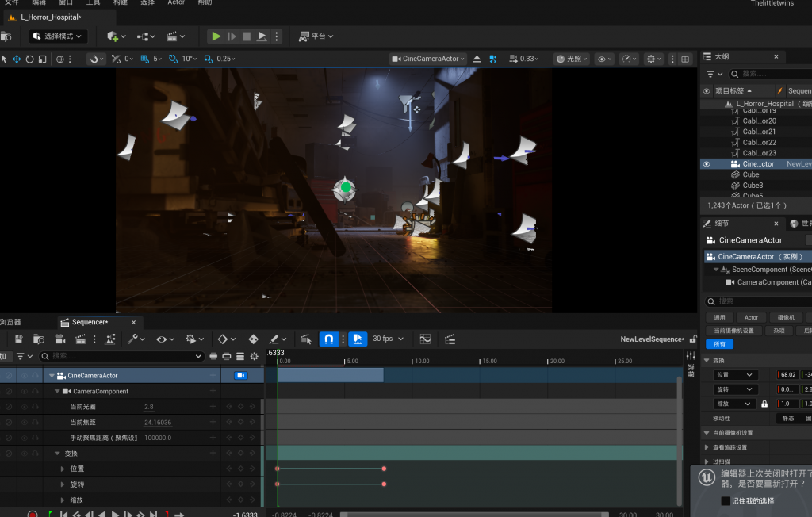Click the Eject/possess player icon

coord(262,36)
